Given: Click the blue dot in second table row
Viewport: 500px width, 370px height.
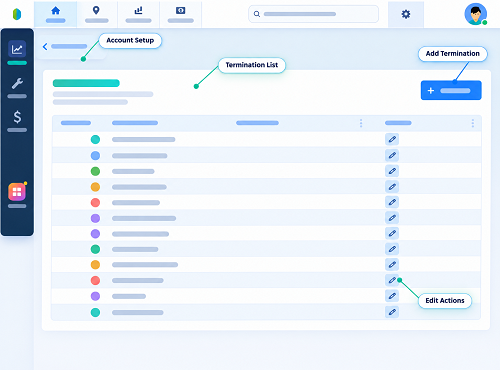Looking at the screenshot, I should pyautogui.click(x=95, y=155).
